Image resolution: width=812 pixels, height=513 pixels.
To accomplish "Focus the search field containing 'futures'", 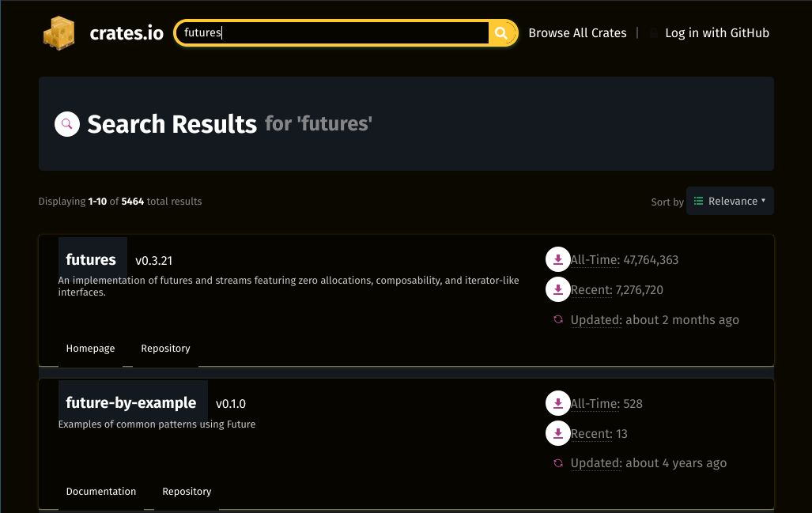I will [332, 33].
